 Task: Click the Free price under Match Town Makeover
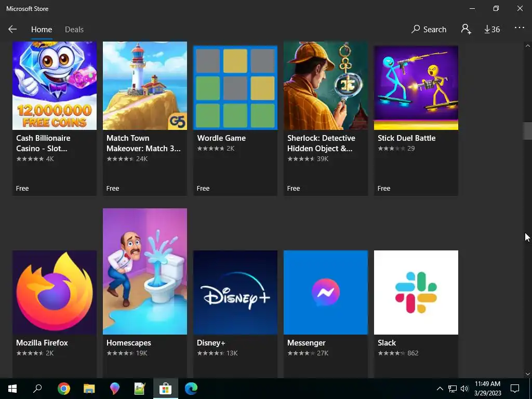click(x=113, y=188)
